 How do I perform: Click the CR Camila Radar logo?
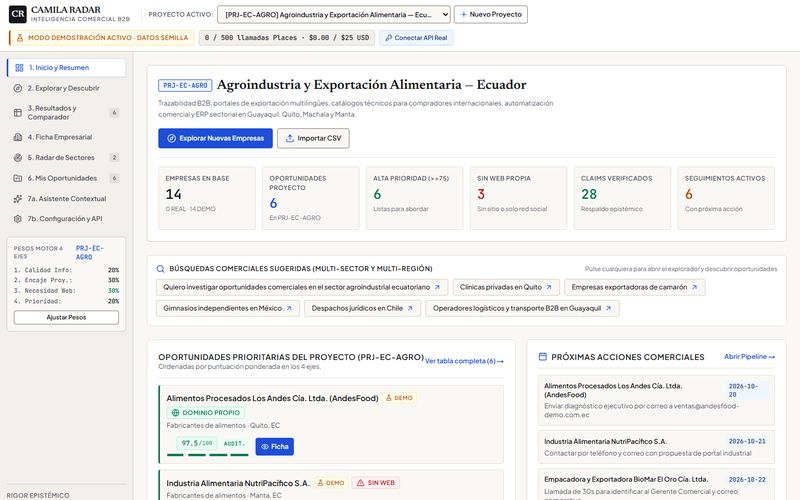coord(18,14)
